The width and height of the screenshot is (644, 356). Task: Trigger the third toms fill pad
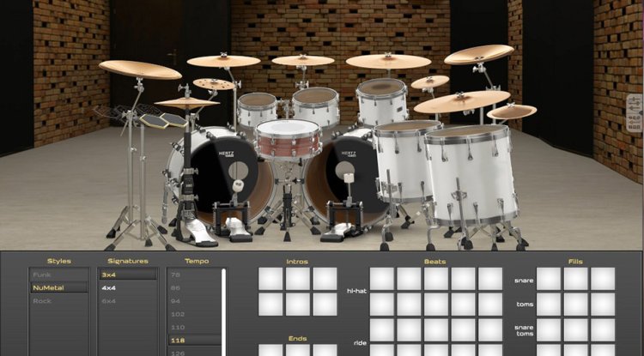(x=603, y=305)
